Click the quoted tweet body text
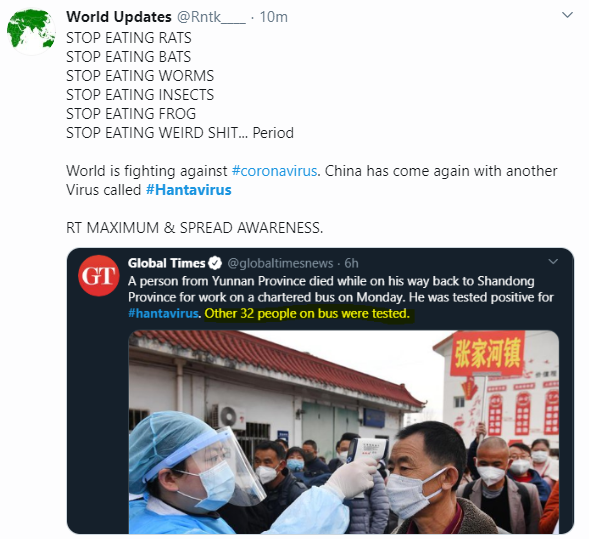 click(x=341, y=297)
